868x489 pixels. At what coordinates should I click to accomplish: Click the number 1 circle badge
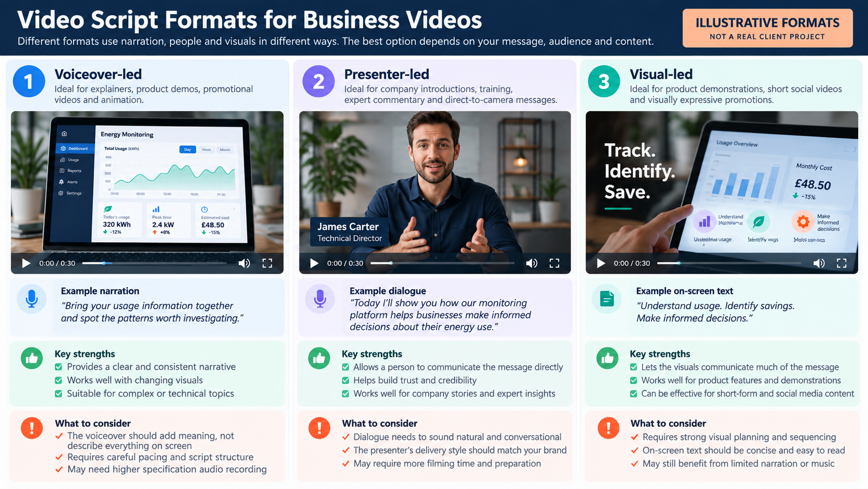click(x=29, y=81)
